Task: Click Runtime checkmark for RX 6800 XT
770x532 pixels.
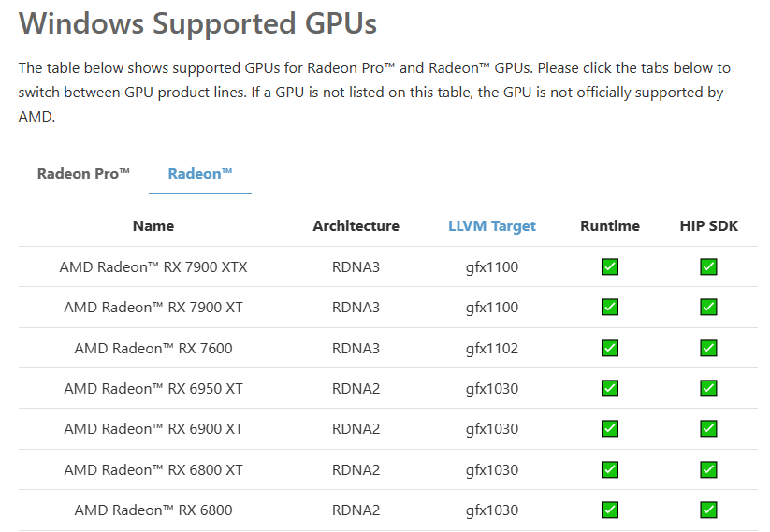Action: 610,469
